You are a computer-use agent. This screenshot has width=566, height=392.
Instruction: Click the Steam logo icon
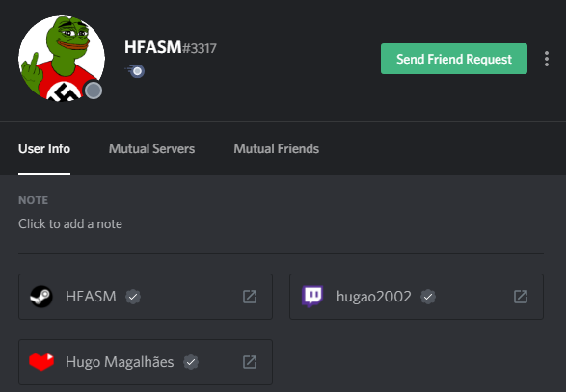point(41,297)
